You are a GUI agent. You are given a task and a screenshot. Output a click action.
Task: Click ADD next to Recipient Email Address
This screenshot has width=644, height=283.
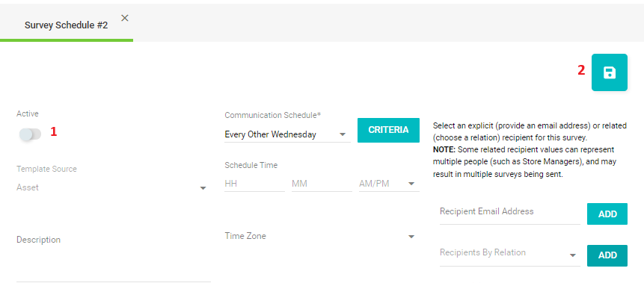[x=607, y=214]
